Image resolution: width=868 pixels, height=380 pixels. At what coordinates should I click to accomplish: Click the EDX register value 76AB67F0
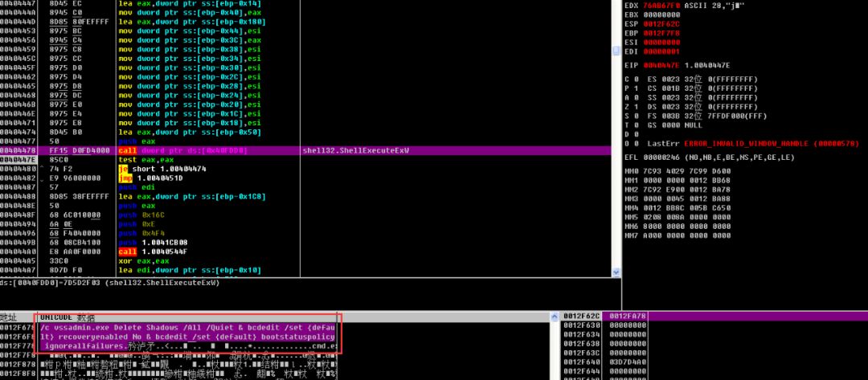point(662,6)
